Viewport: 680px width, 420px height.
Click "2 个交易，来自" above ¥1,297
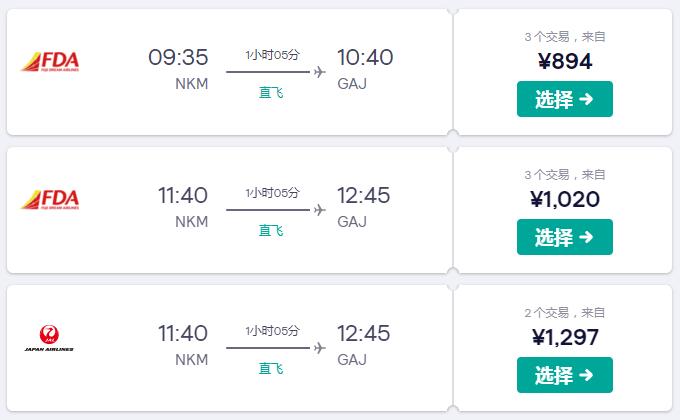pos(565,313)
